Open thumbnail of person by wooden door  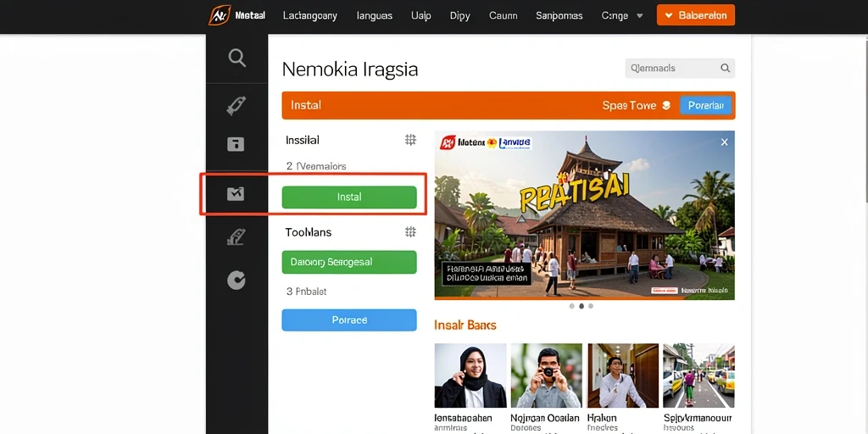tap(623, 376)
